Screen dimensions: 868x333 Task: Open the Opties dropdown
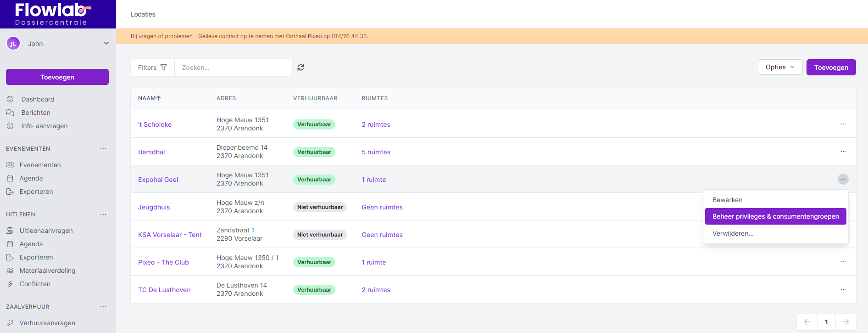(779, 67)
